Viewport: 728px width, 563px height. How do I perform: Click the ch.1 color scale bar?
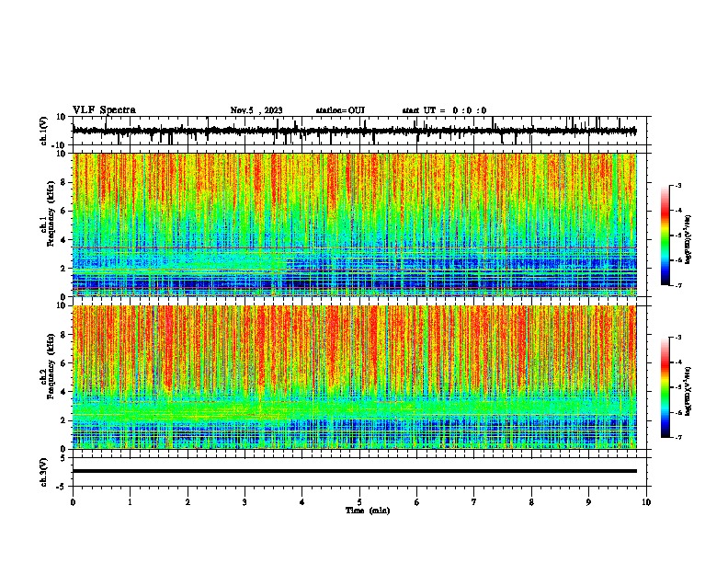pyautogui.click(x=665, y=236)
